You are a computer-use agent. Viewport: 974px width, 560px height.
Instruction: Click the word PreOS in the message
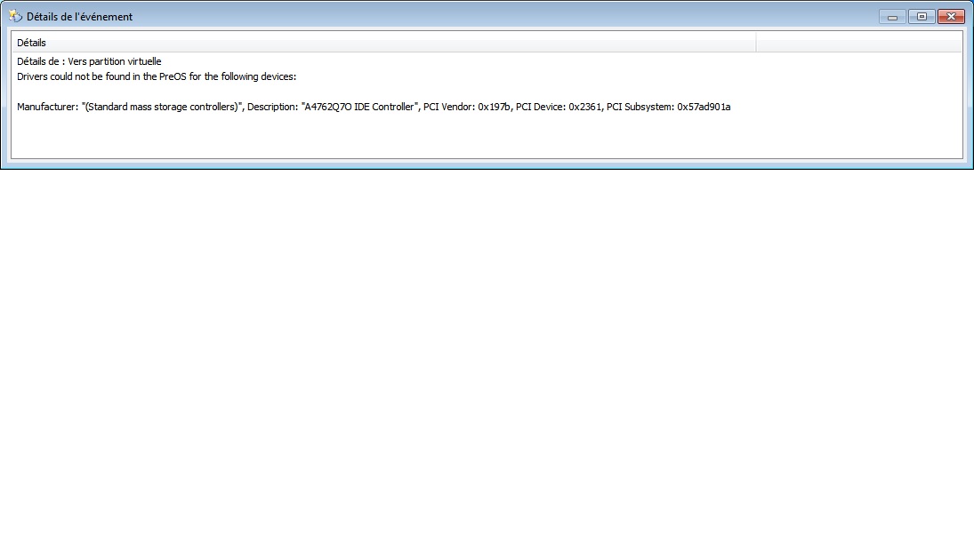tap(173, 76)
